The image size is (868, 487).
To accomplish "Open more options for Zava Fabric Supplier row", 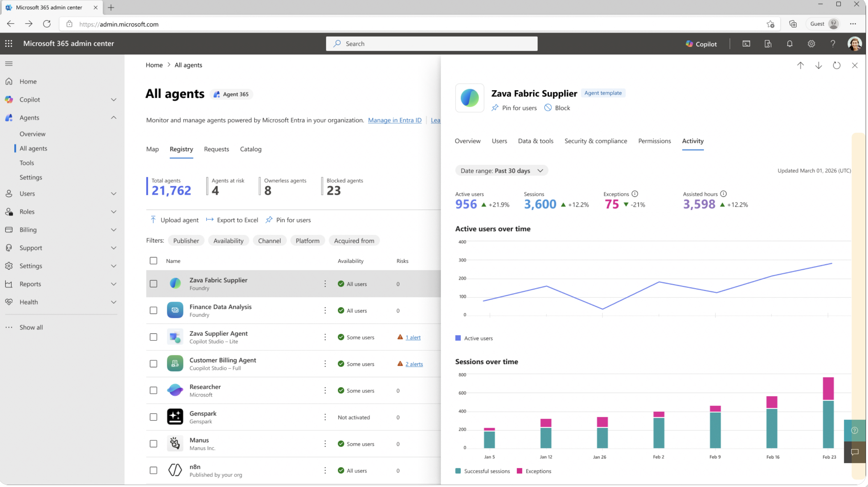I will pos(325,284).
